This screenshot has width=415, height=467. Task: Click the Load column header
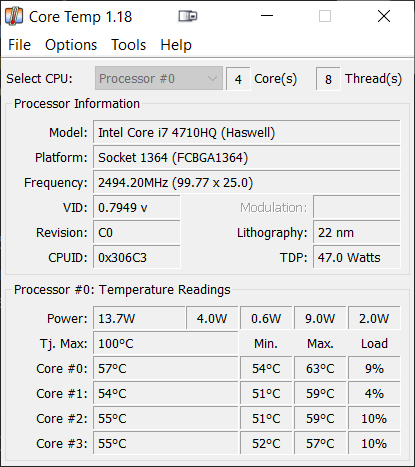point(374,343)
